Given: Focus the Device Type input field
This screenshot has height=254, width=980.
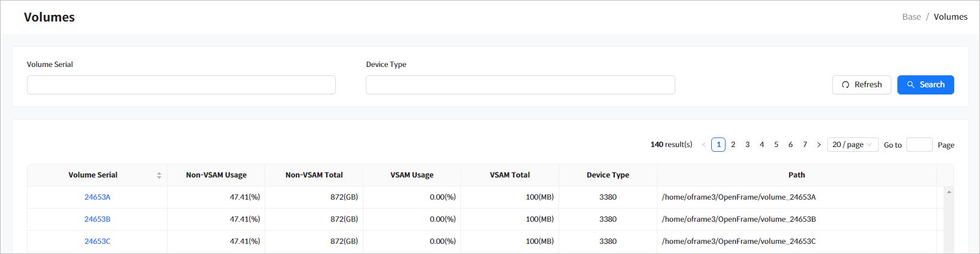Looking at the screenshot, I should click(520, 85).
